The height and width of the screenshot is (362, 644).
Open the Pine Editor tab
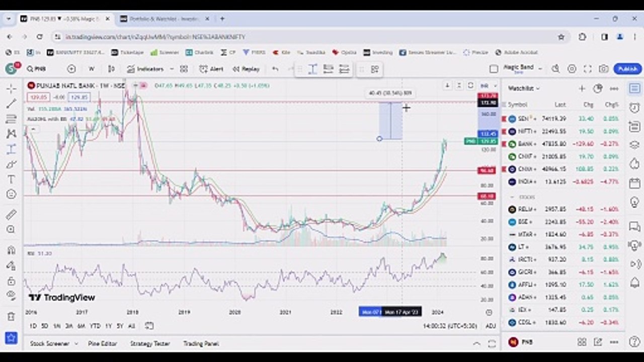tap(102, 343)
